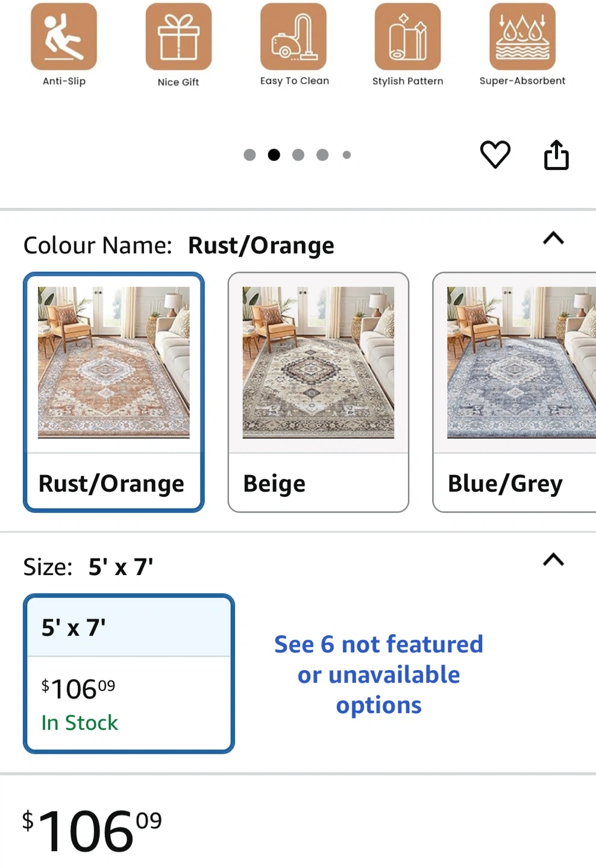Open See 6 not featured options link

[x=378, y=675]
